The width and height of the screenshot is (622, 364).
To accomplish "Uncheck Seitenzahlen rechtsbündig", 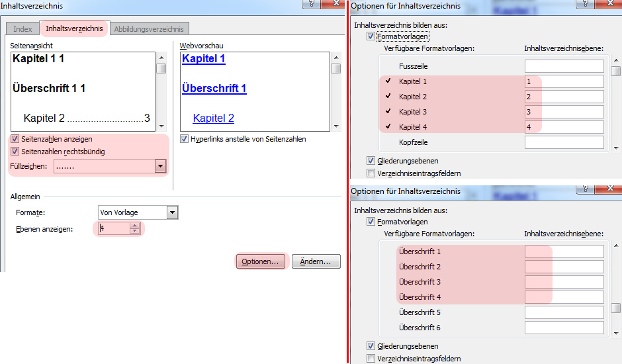I will pos(15,152).
